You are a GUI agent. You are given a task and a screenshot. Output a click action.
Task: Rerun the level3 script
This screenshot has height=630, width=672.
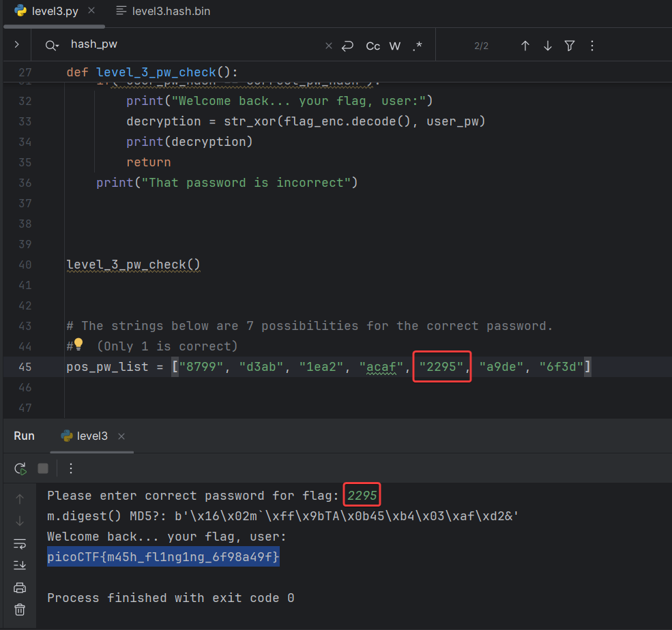coord(20,468)
